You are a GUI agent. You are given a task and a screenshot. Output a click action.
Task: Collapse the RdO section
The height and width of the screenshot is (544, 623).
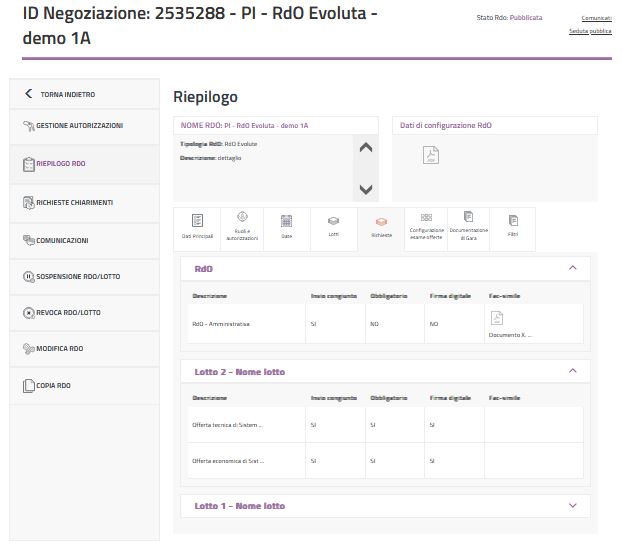(x=572, y=268)
